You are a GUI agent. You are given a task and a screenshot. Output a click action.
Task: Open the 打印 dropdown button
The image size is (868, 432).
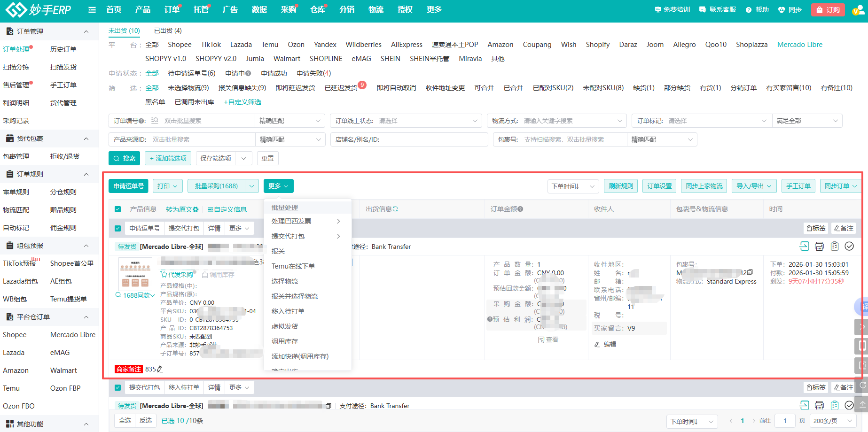click(168, 186)
